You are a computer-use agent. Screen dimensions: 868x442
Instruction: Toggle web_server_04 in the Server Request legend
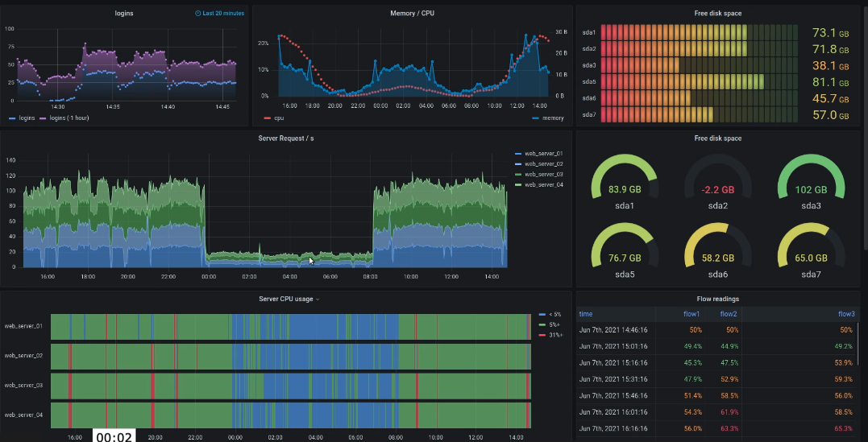[543, 184]
